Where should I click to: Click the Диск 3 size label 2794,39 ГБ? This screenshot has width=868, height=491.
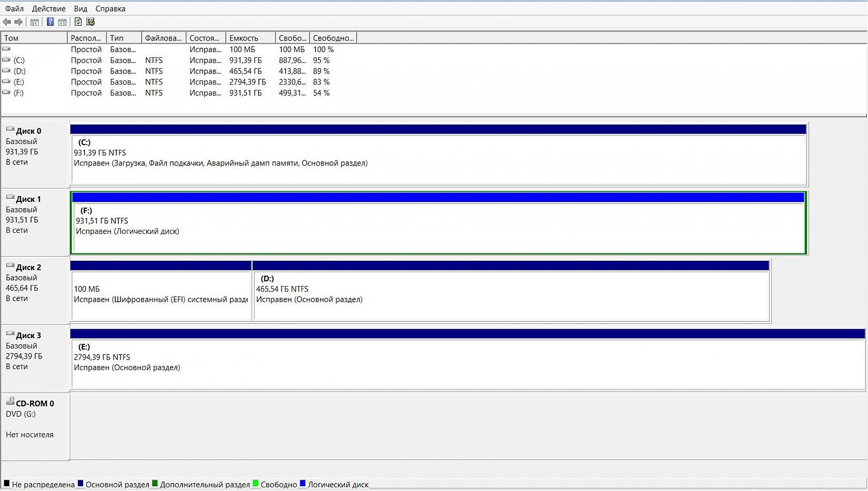(24, 356)
